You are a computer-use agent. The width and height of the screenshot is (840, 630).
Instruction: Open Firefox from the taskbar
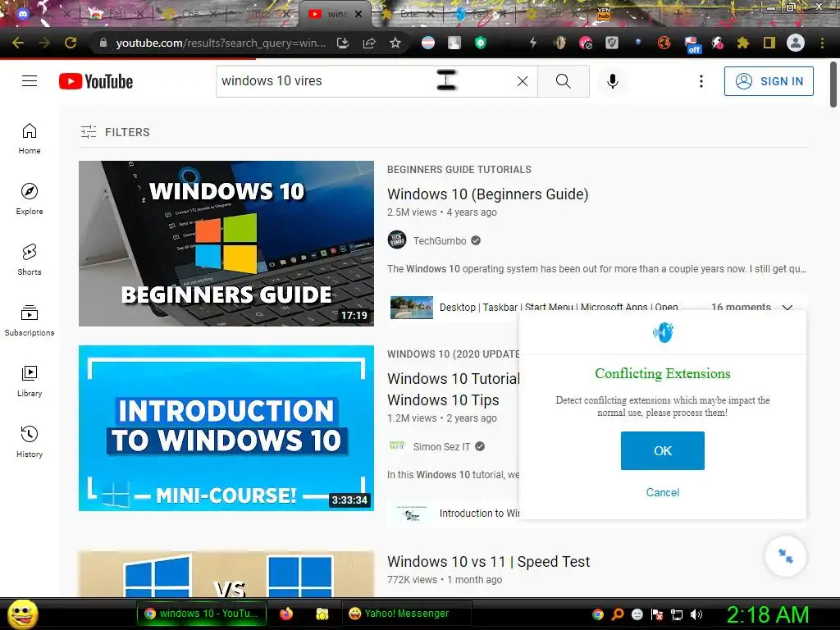(286, 614)
